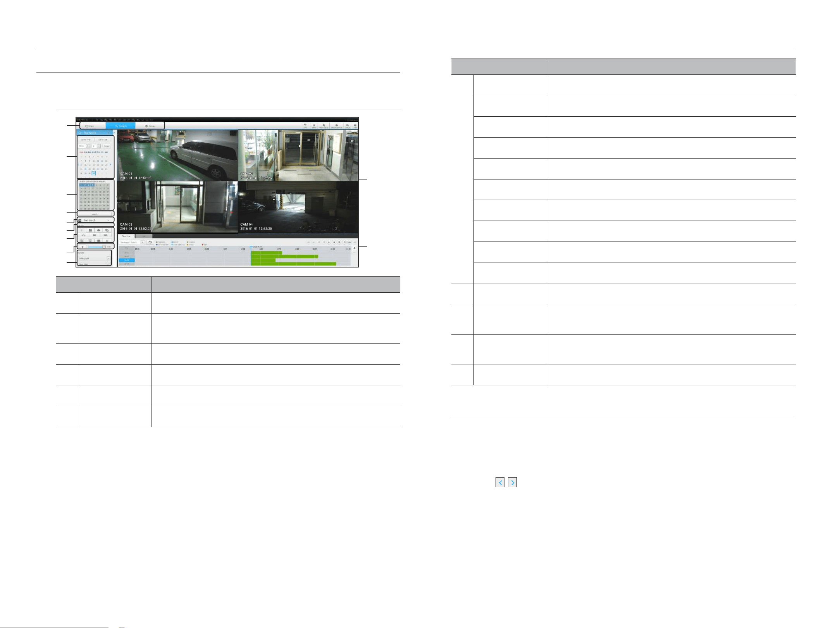Screen dimensions: 840x628
Task: Zoom in timeline with the plus button
Action: click(x=354, y=248)
